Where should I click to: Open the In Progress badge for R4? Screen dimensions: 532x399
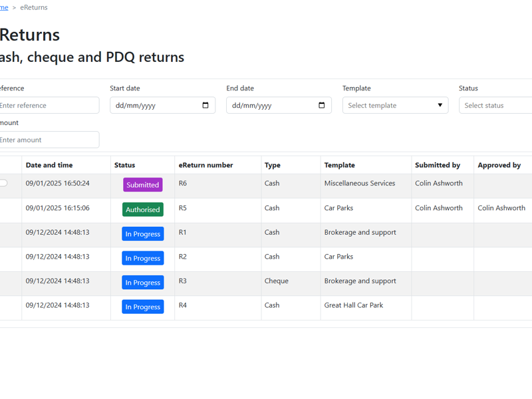(x=142, y=307)
